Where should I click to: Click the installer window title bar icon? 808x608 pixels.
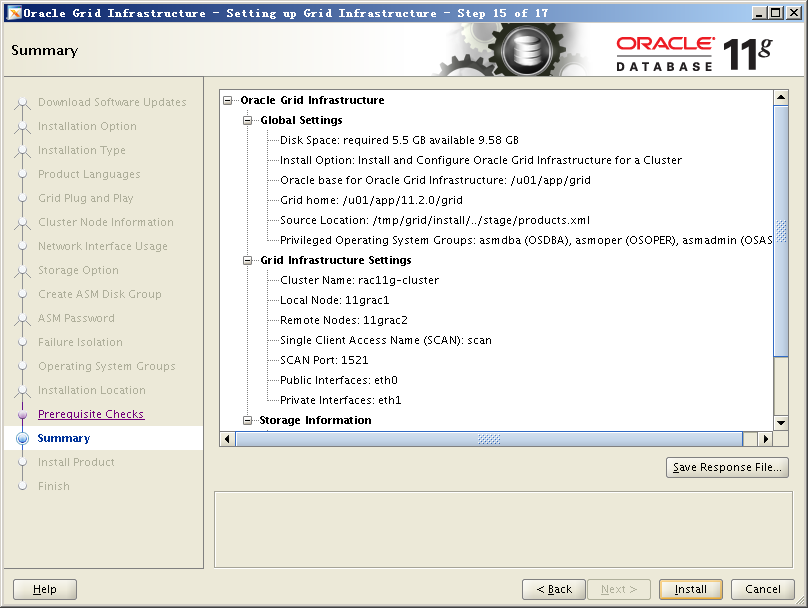pos(14,13)
